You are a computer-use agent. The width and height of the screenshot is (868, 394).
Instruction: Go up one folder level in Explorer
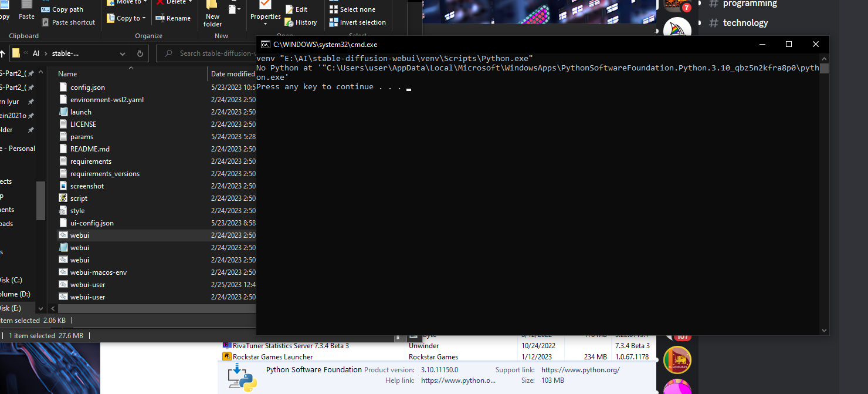[x=2, y=53]
